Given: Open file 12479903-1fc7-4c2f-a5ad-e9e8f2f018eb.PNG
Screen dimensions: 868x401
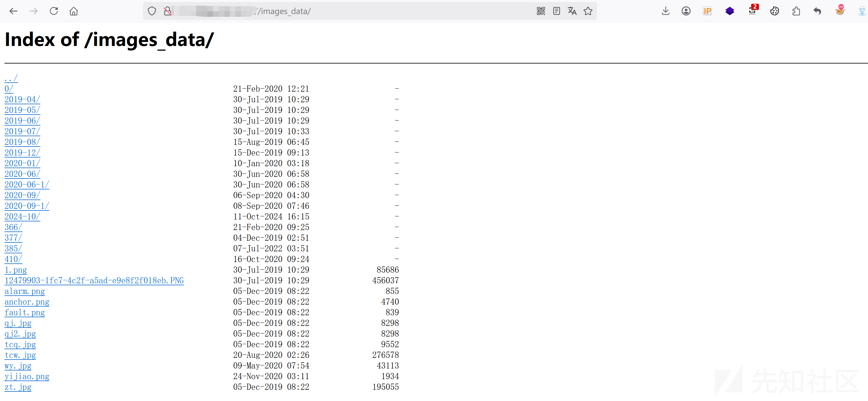Looking at the screenshot, I should point(94,281).
